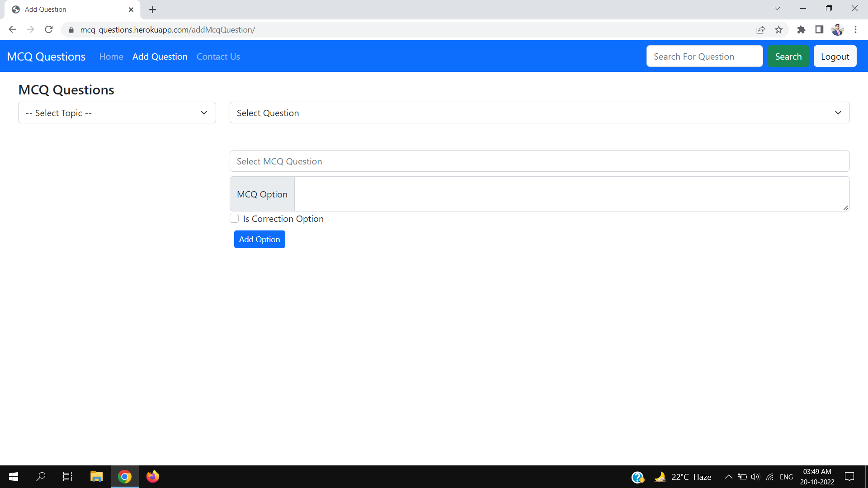Focus the Search For Question field
Viewport: 868px width, 488px height.
(704, 56)
